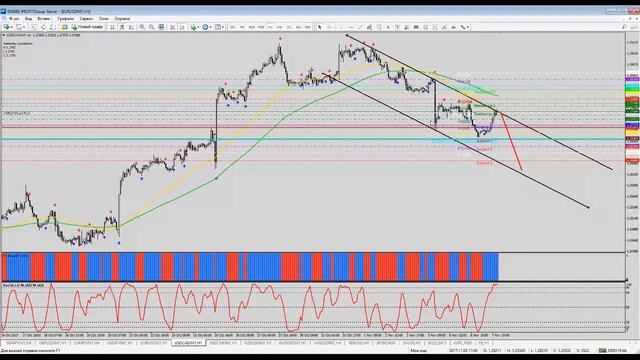This screenshot has width=640, height=360.
Task: Open the Periods clock icon
Action: pos(205,27)
